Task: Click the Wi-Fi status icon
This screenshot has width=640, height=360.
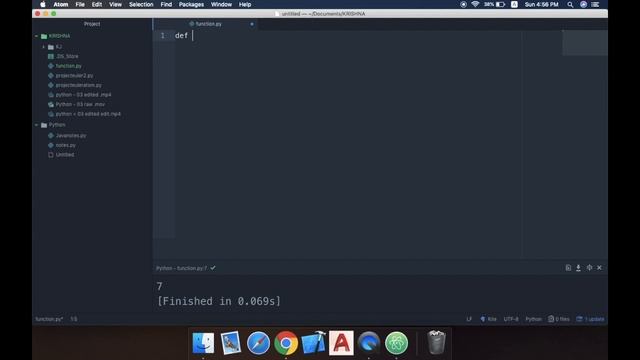Action: click(475, 4)
